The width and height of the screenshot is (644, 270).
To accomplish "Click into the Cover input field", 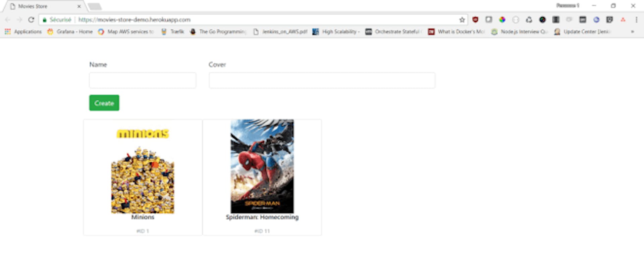I will (x=322, y=80).
